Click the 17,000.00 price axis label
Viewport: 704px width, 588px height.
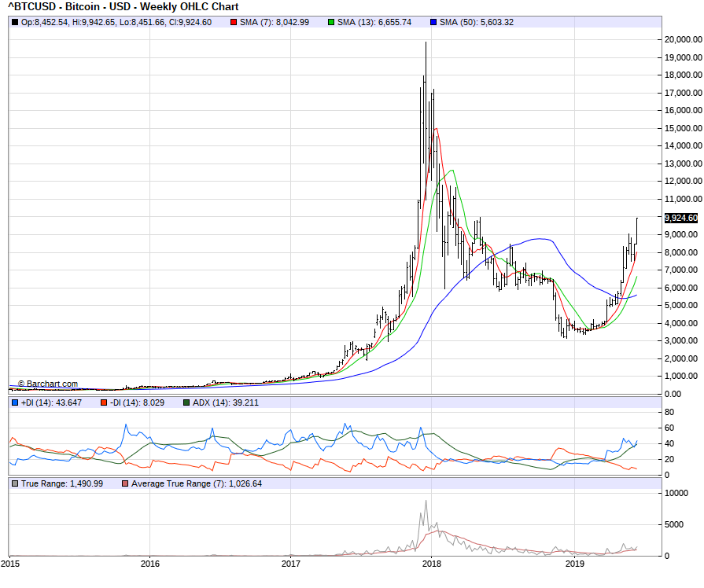[684, 93]
